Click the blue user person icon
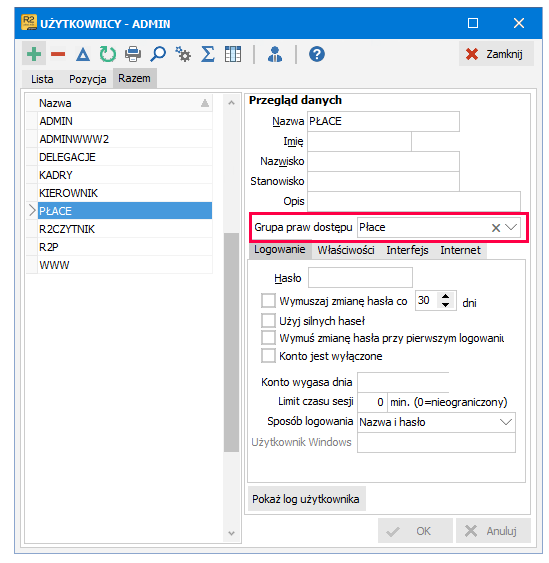The image size is (549, 563). pos(275,54)
